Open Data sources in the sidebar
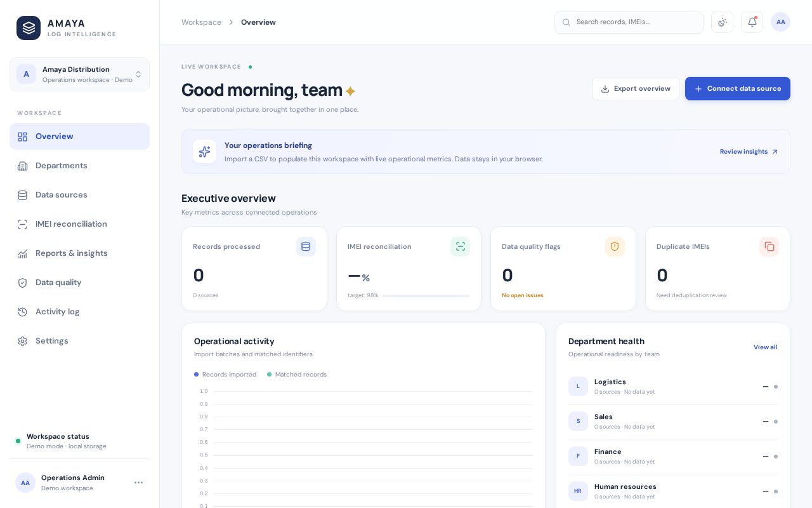The height and width of the screenshot is (508, 812). click(79, 195)
